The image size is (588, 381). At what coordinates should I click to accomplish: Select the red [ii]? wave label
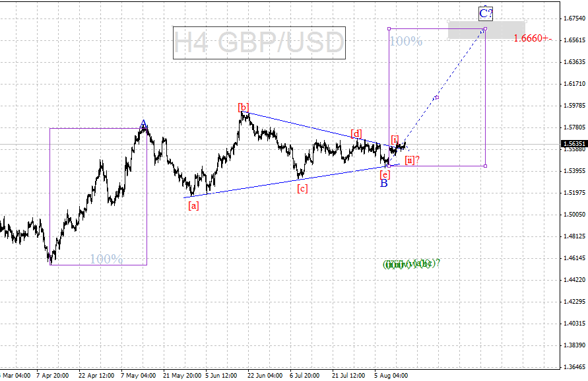[x=412, y=160]
